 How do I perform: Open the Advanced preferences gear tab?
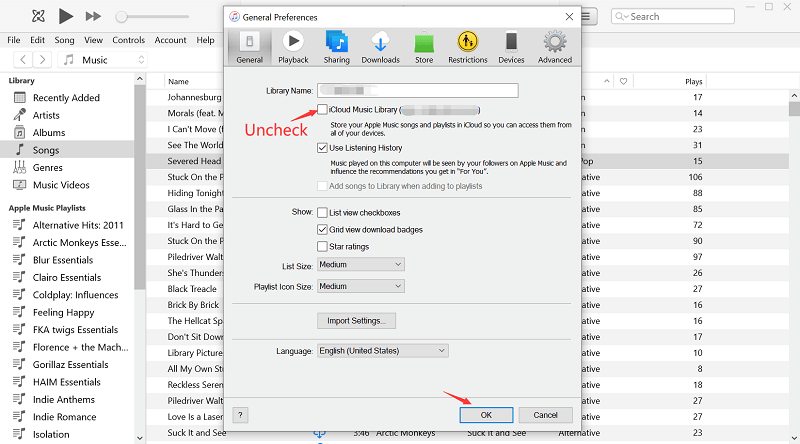(x=554, y=47)
